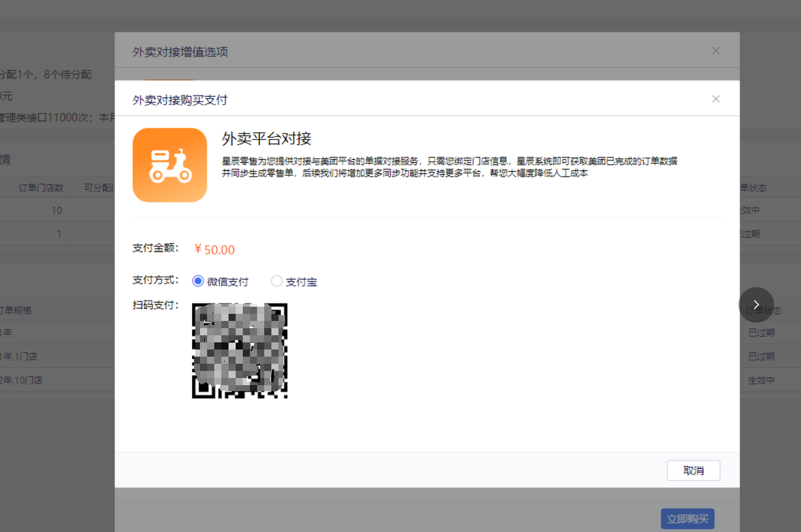Click the 取消 button
This screenshot has height=532, width=801.
tap(693, 470)
